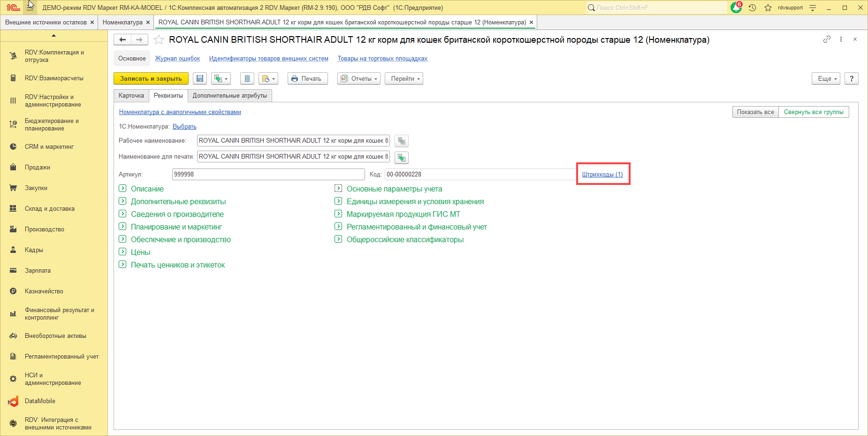Open RDV:Взаиморасчеты section
Screen dimensions: 868x436
tap(54, 78)
